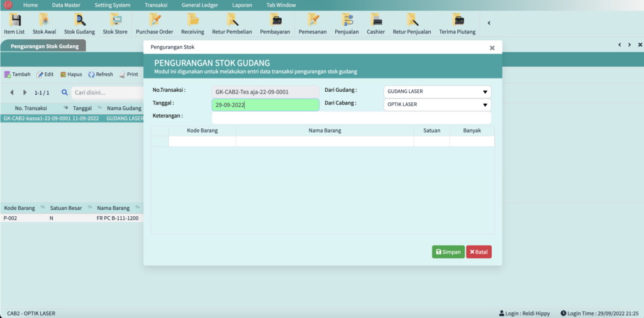
Task: Launch the Terima Piutang icon
Action: [457, 23]
